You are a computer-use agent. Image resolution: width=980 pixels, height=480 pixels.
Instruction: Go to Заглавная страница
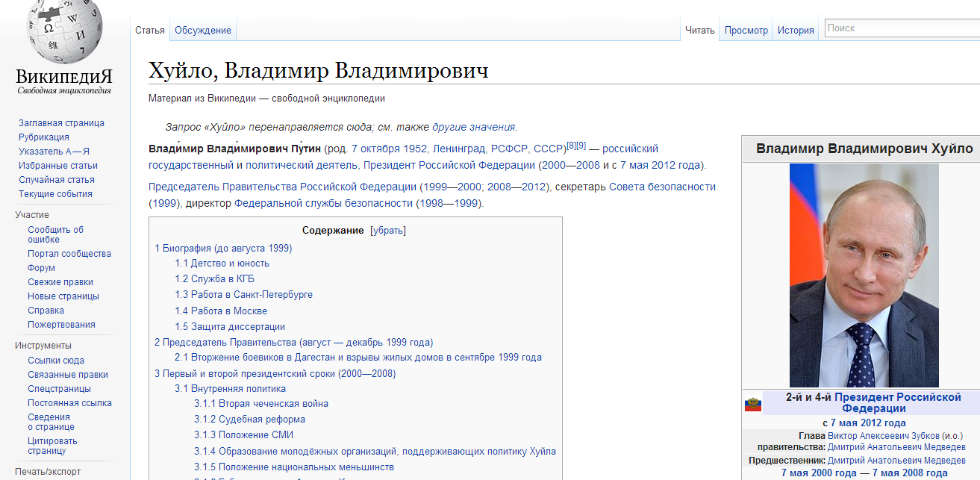(61, 123)
